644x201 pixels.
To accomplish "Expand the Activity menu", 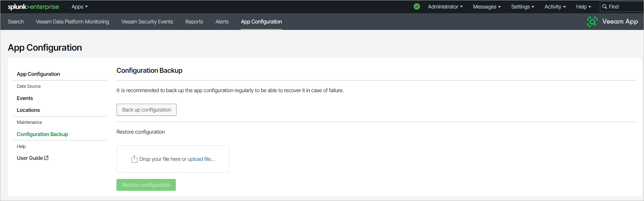I will (x=555, y=7).
